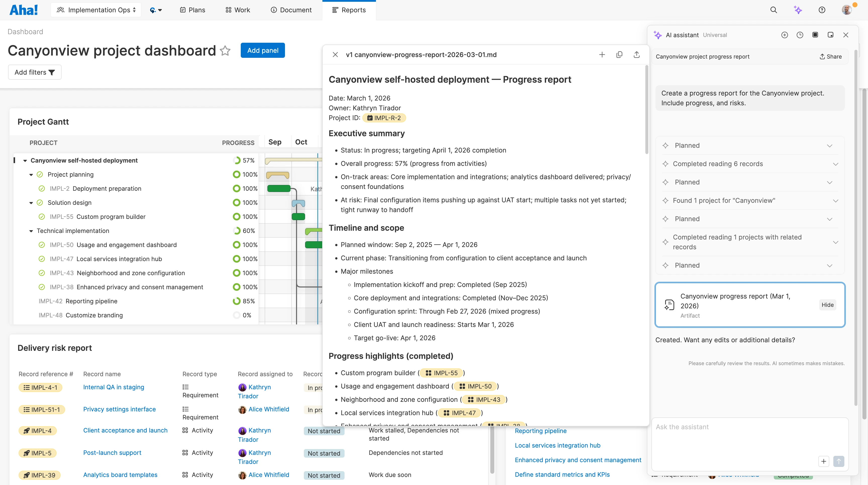This screenshot has width=868, height=485.
Task: Copy the progress report using the copy icon
Action: 619,54
